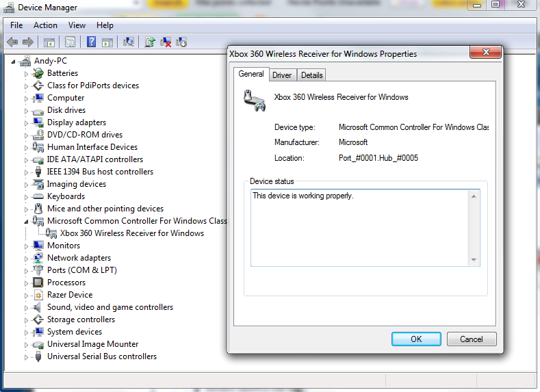Screen dimensions: 540x392
Task: Collapse Microsoft Common Controller For Windows Class
Action: click(26, 222)
